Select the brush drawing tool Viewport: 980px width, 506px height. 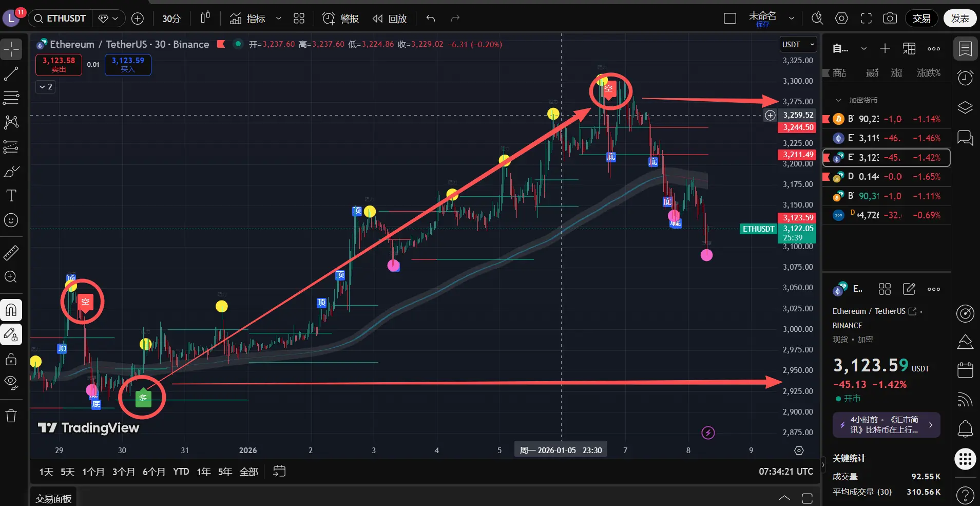point(11,172)
